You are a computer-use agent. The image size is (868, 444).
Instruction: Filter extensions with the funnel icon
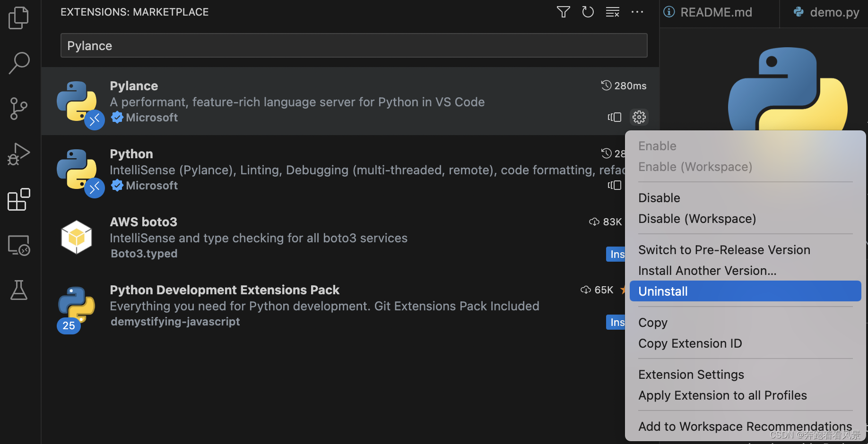click(563, 12)
